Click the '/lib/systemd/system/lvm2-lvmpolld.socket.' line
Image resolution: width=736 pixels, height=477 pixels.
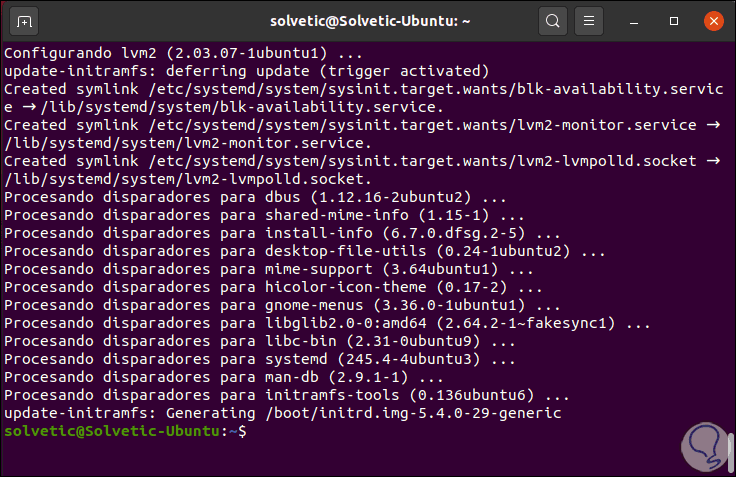(x=188, y=179)
